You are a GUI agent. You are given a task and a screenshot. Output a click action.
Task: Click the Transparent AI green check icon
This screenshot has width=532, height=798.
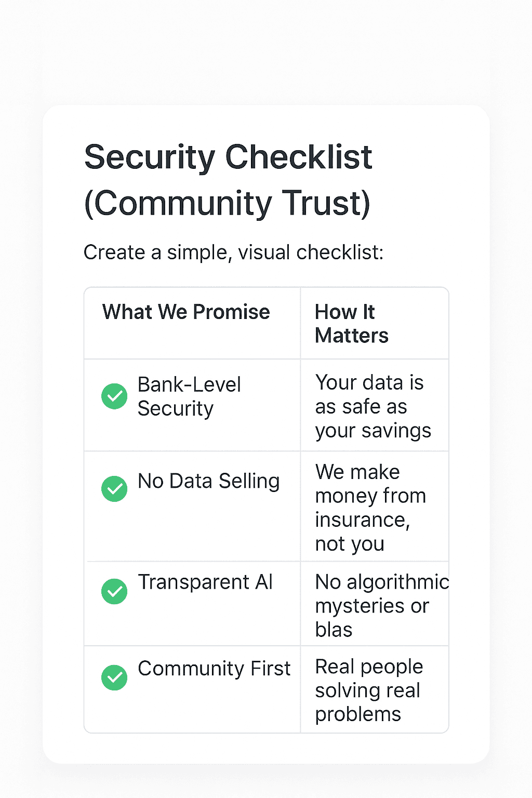[114, 591]
